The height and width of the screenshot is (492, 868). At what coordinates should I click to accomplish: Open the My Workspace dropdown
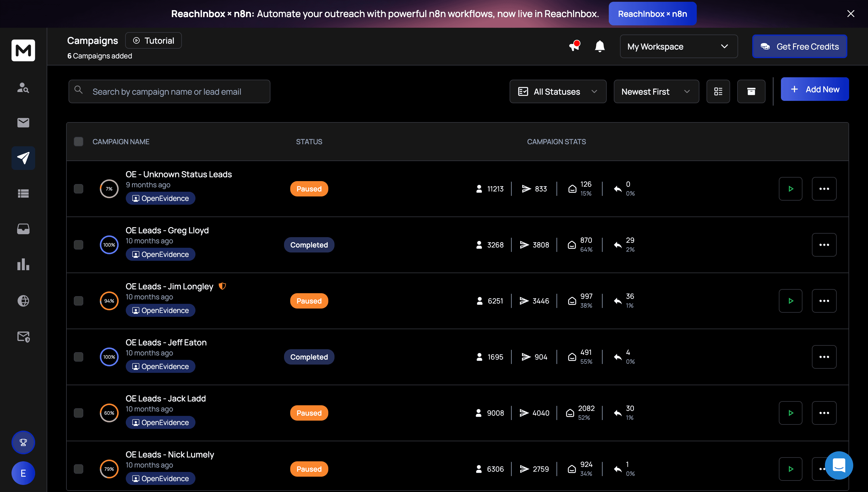pyautogui.click(x=678, y=46)
